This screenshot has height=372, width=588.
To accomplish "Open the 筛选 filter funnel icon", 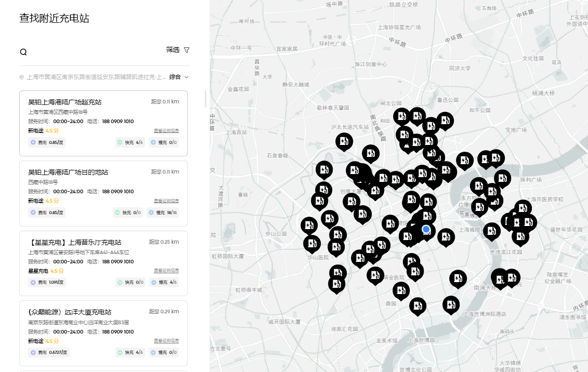I will click(187, 50).
